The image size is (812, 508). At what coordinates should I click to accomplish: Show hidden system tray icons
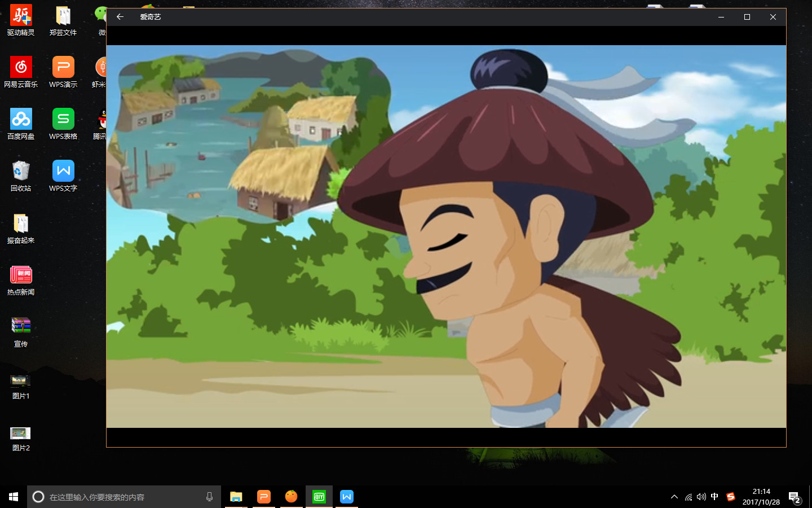pos(674,497)
